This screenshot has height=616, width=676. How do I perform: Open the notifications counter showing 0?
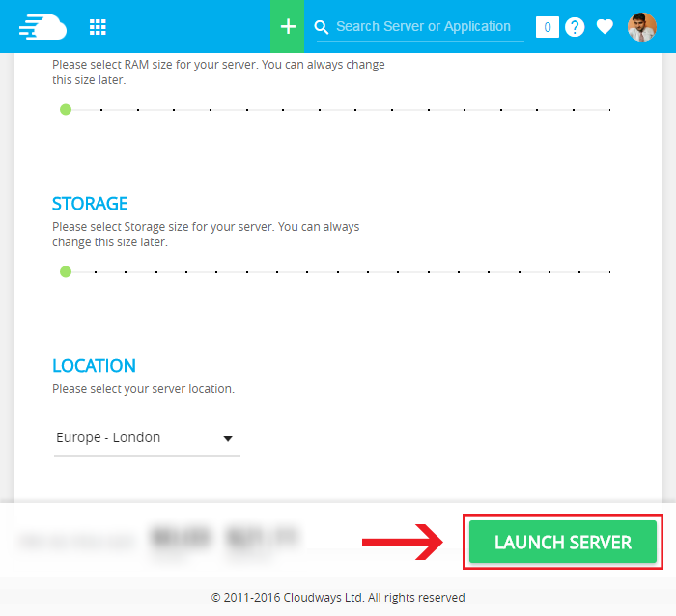point(548,27)
